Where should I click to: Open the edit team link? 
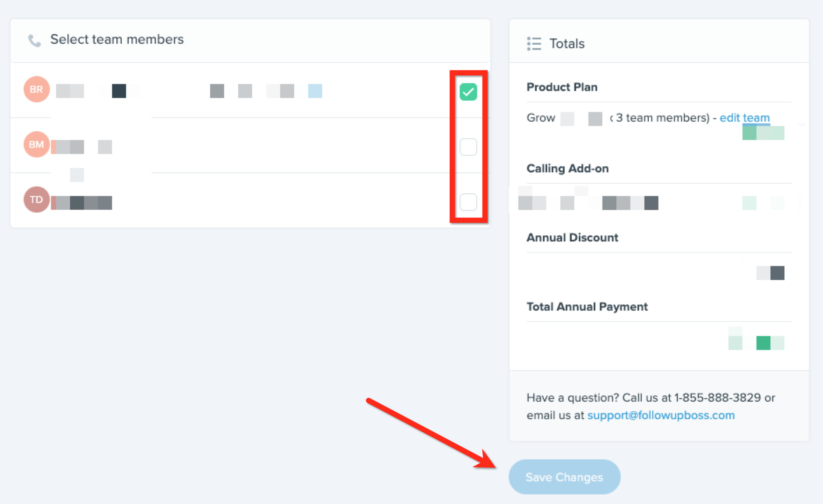coord(745,118)
